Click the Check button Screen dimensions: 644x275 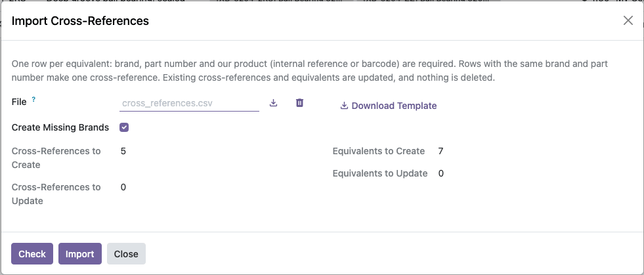[32, 253]
